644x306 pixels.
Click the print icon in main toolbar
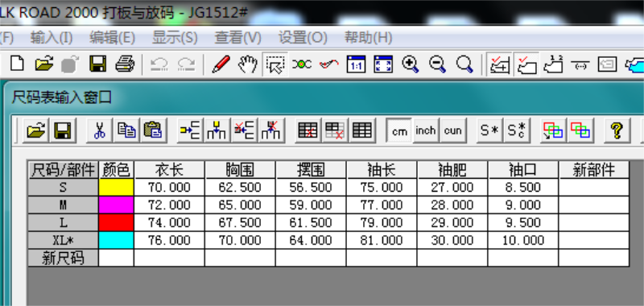click(x=125, y=64)
